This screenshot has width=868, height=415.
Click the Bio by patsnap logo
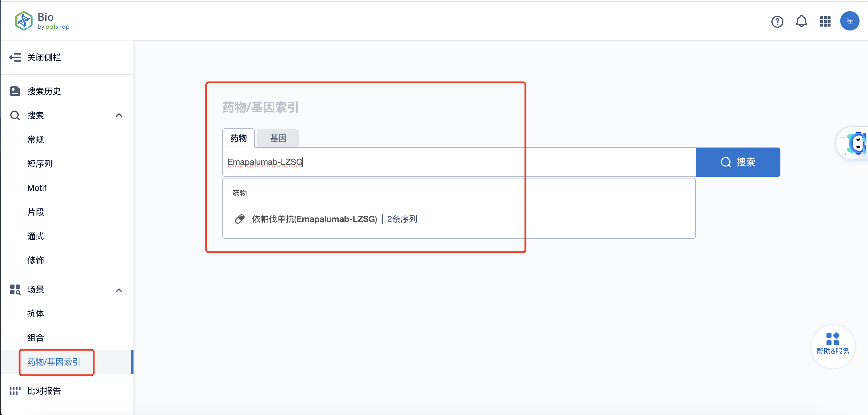click(x=42, y=21)
